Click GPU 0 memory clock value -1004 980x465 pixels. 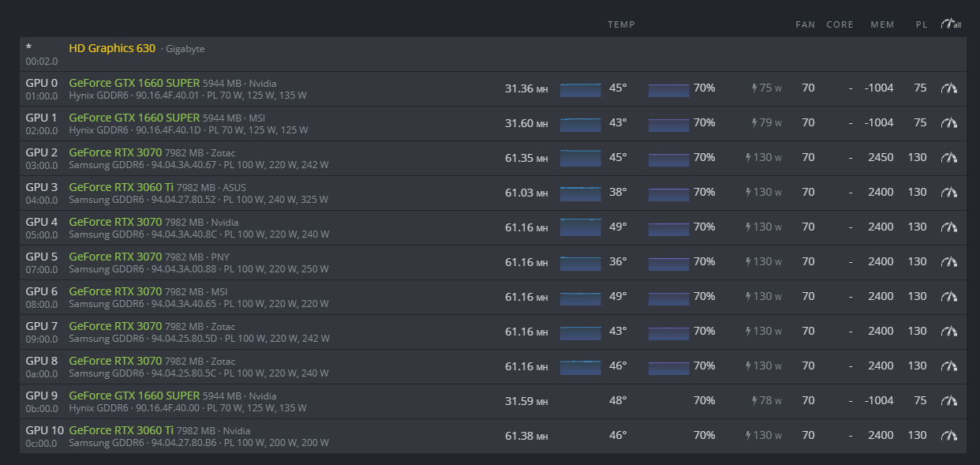pos(879,88)
